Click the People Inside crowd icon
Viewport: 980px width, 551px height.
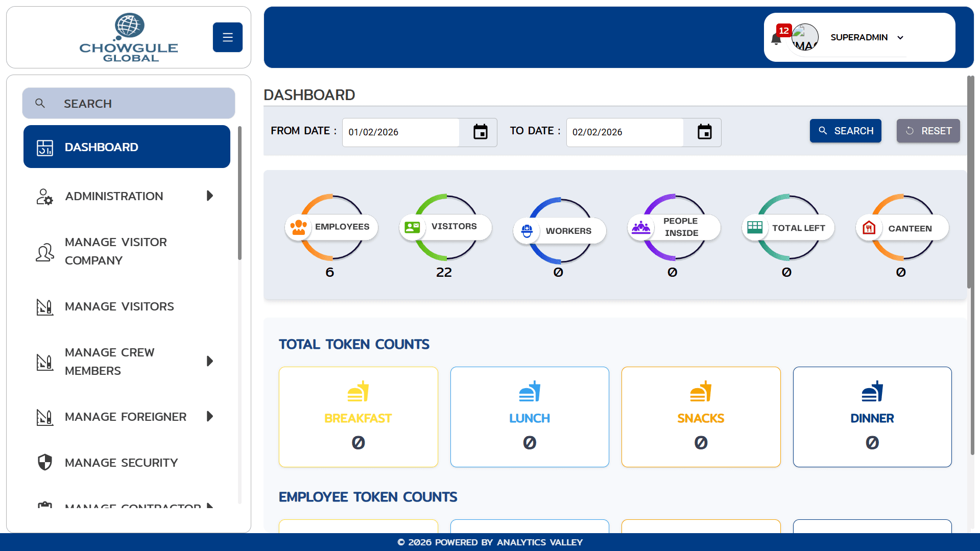click(x=641, y=227)
